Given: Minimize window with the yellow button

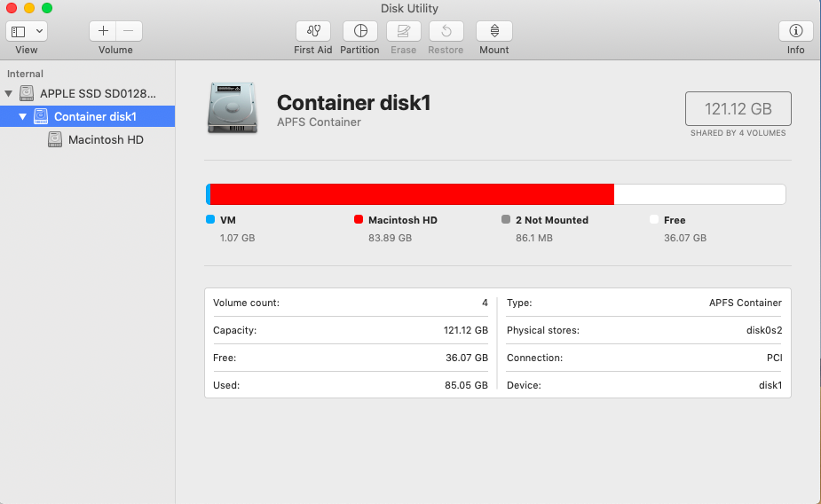Looking at the screenshot, I should 29,8.
